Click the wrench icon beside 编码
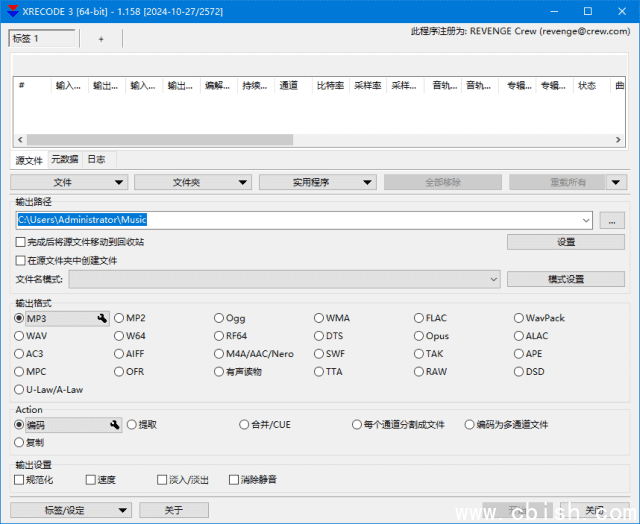The height and width of the screenshot is (524, 640). 115,425
